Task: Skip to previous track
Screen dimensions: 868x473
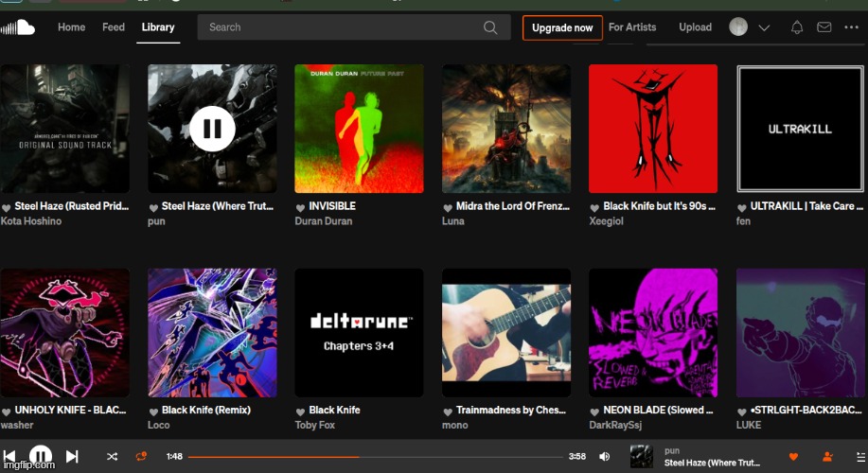Action: 9,456
